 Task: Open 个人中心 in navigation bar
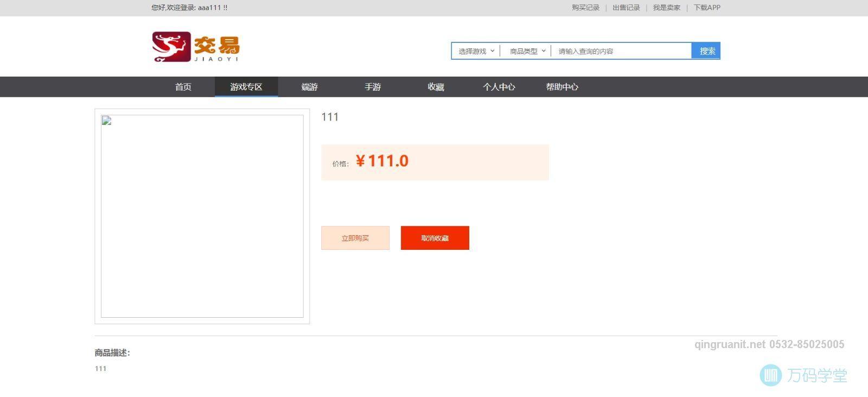click(499, 87)
